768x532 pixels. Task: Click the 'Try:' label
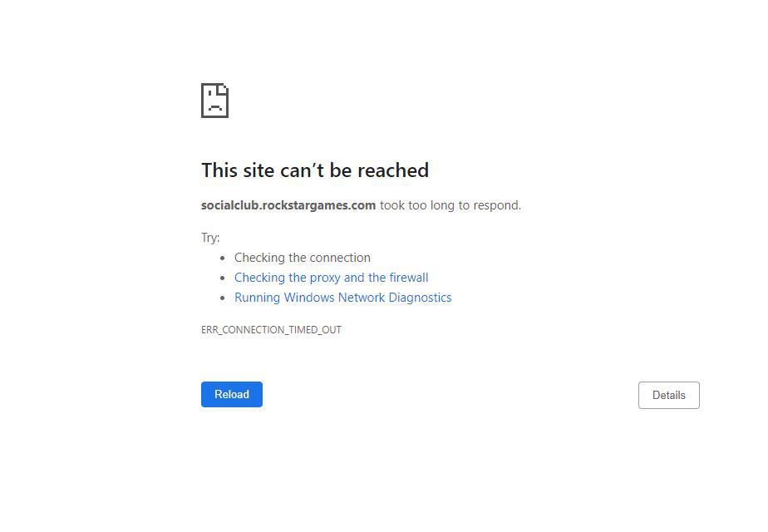click(210, 238)
